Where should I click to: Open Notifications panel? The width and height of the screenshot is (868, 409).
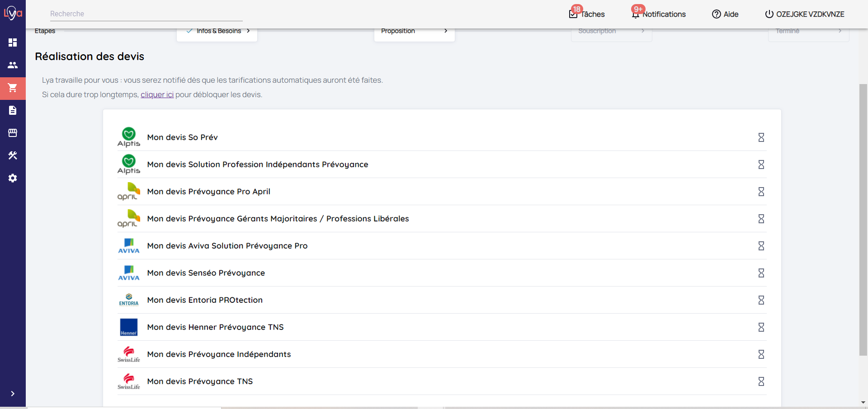click(659, 14)
